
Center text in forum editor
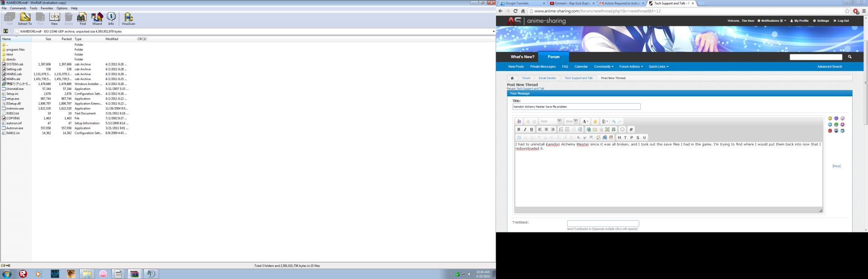pyautogui.click(x=546, y=129)
